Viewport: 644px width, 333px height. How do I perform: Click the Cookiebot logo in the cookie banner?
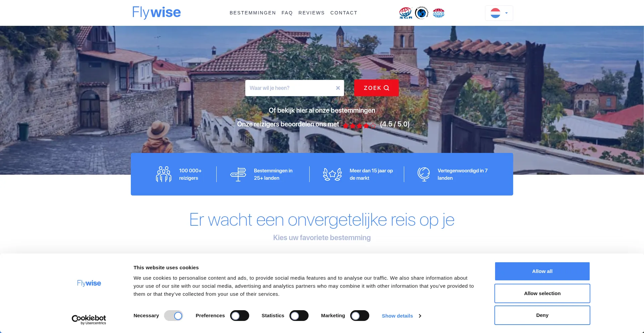[89, 319]
